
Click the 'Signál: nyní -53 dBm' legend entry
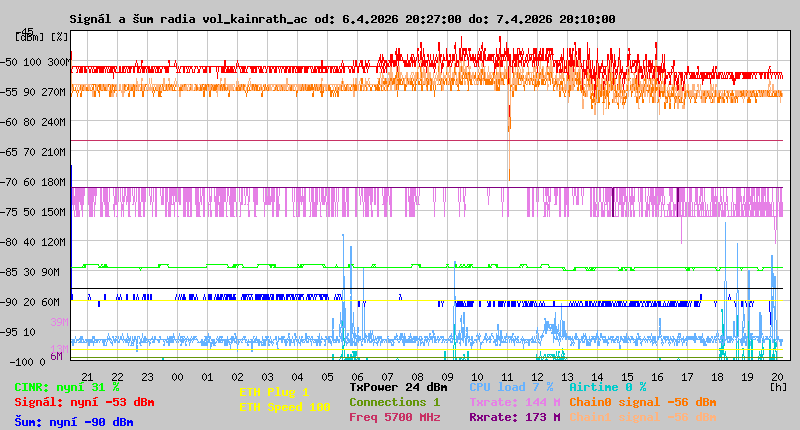(x=84, y=402)
